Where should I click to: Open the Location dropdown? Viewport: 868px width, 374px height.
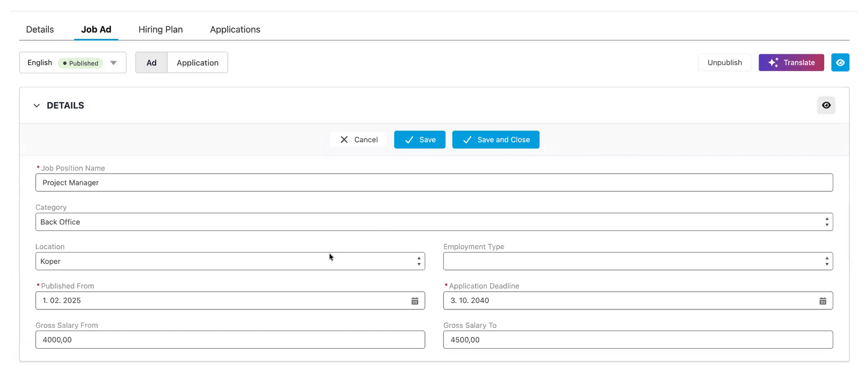click(x=230, y=261)
